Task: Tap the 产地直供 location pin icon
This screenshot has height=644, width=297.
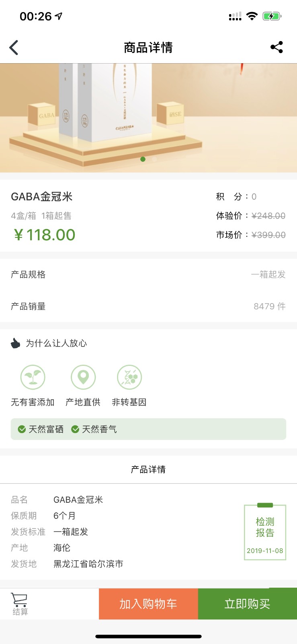Action: [83, 377]
